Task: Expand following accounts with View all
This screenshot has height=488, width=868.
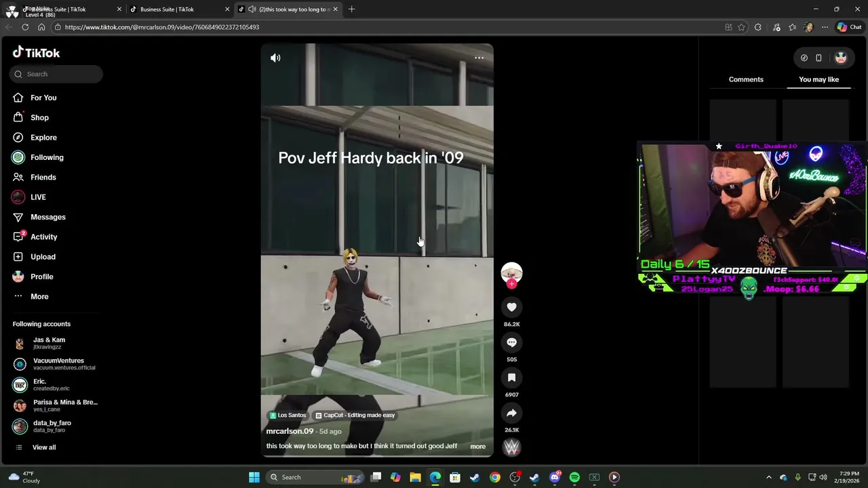Action: pyautogui.click(x=44, y=447)
